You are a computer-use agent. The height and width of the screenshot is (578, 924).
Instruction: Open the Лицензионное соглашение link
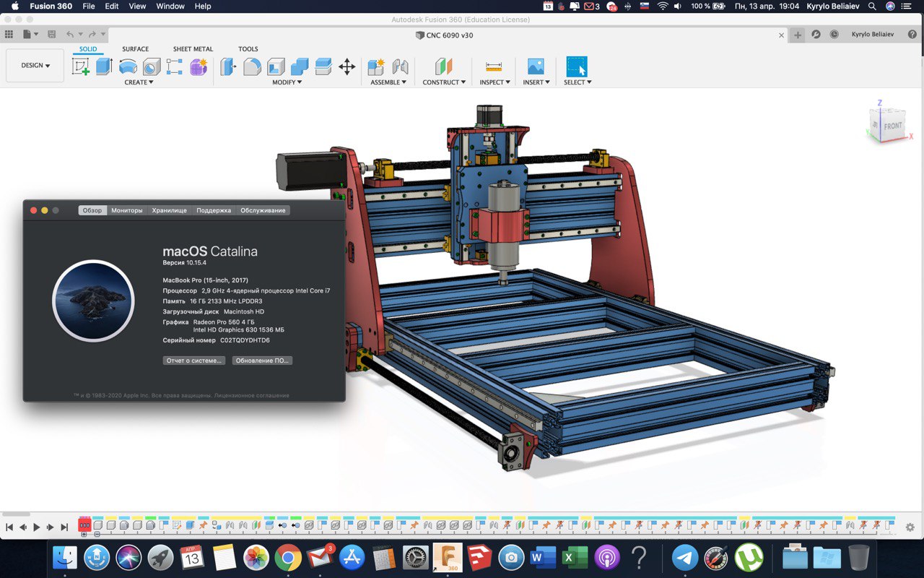252,396
